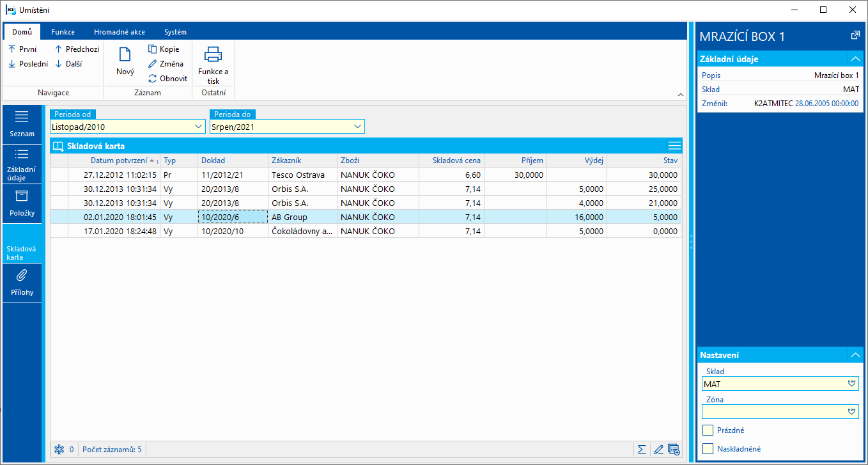Screen dimensions: 868x465
Task: Click the sum sigma icon in status bar
Action: pyautogui.click(x=642, y=449)
